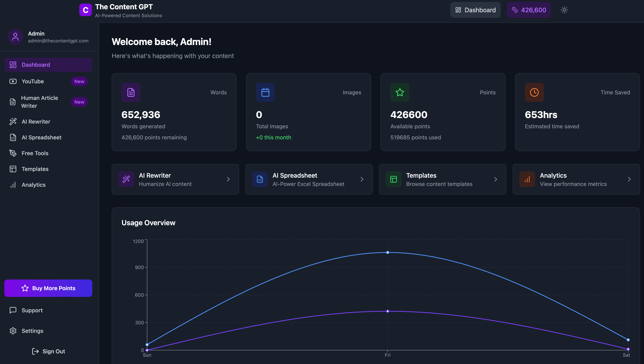The image size is (644, 364).
Task: Expand the AI Rewriter card chevron arrow
Action: click(x=228, y=179)
